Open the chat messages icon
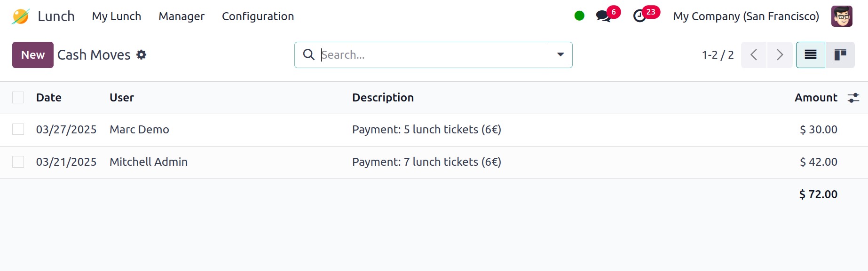Image resolution: width=868 pixels, height=271 pixels. (x=603, y=16)
